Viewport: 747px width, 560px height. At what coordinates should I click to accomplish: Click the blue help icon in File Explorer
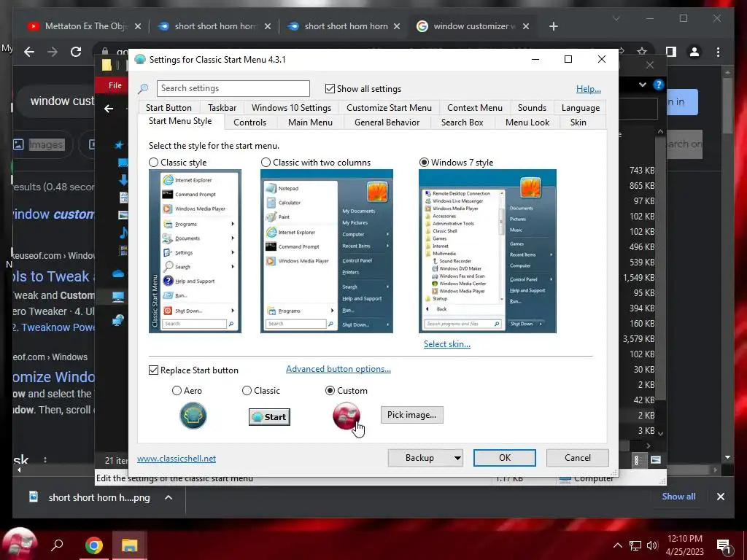(x=659, y=85)
